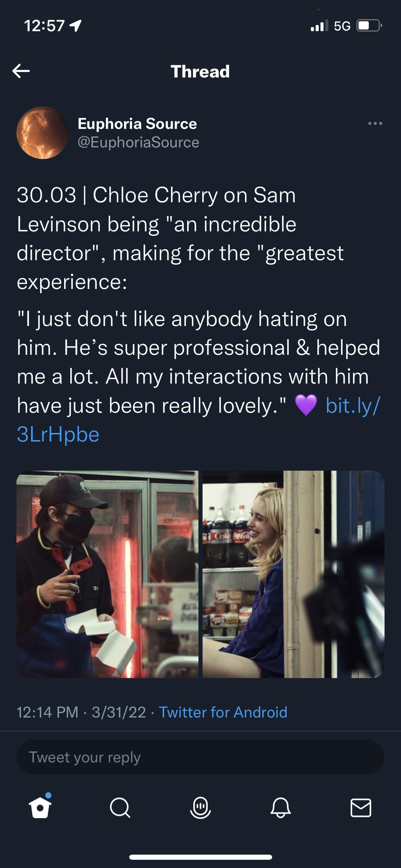Tap the 12:14 PM timestamp
The height and width of the screenshot is (868, 401).
[x=47, y=712]
